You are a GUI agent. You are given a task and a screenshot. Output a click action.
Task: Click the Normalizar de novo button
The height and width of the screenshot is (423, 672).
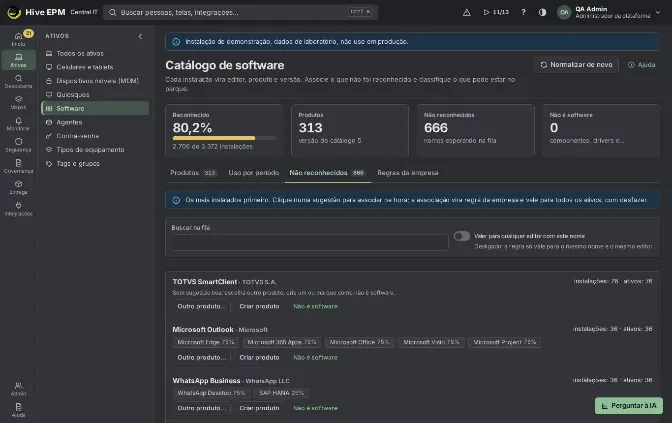(x=576, y=65)
